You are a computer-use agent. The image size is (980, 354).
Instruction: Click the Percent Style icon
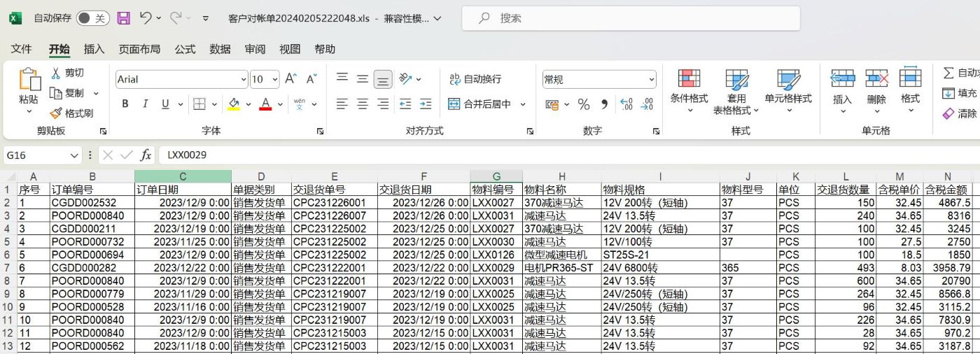[584, 104]
